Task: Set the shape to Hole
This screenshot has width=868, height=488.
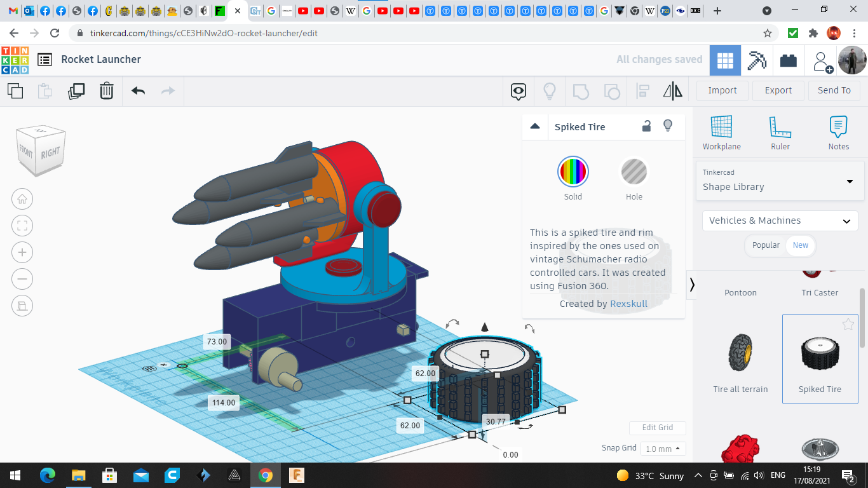Action: coord(634,172)
